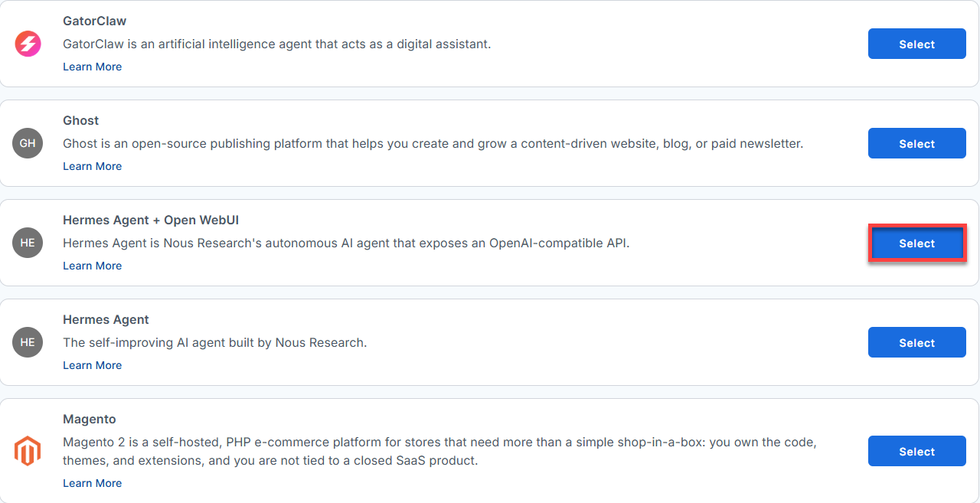Open Learn More for Hermes Agent + Open WebUI
The image size is (980, 503).
92,266
